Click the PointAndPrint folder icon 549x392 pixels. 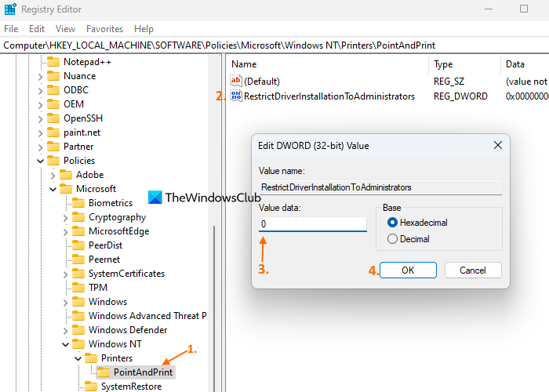coord(104,372)
